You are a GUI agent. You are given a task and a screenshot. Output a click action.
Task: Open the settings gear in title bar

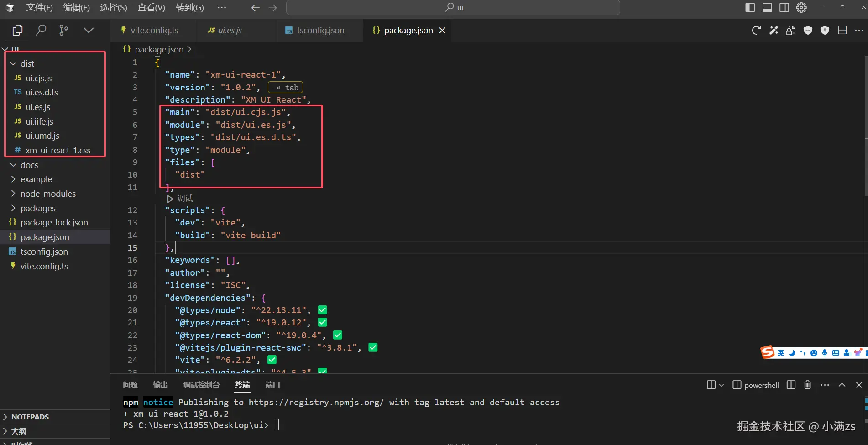click(801, 7)
